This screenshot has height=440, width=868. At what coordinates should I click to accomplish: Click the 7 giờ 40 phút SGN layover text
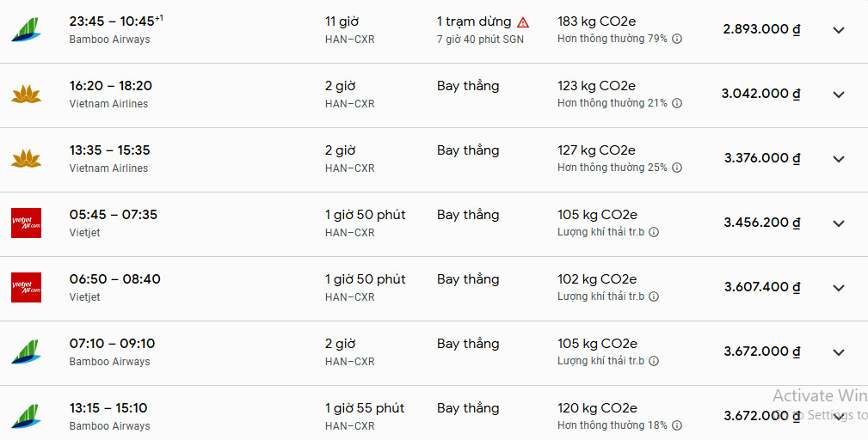pos(480,39)
